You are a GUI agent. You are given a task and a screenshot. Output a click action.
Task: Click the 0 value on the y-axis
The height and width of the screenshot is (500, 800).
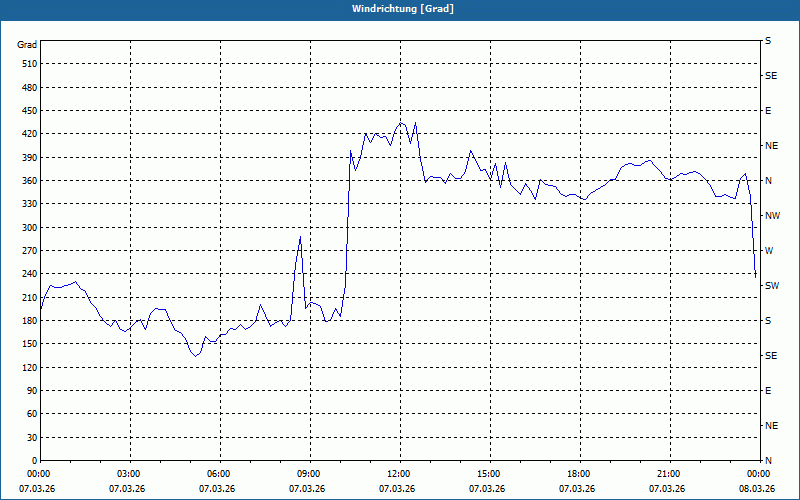point(34,461)
